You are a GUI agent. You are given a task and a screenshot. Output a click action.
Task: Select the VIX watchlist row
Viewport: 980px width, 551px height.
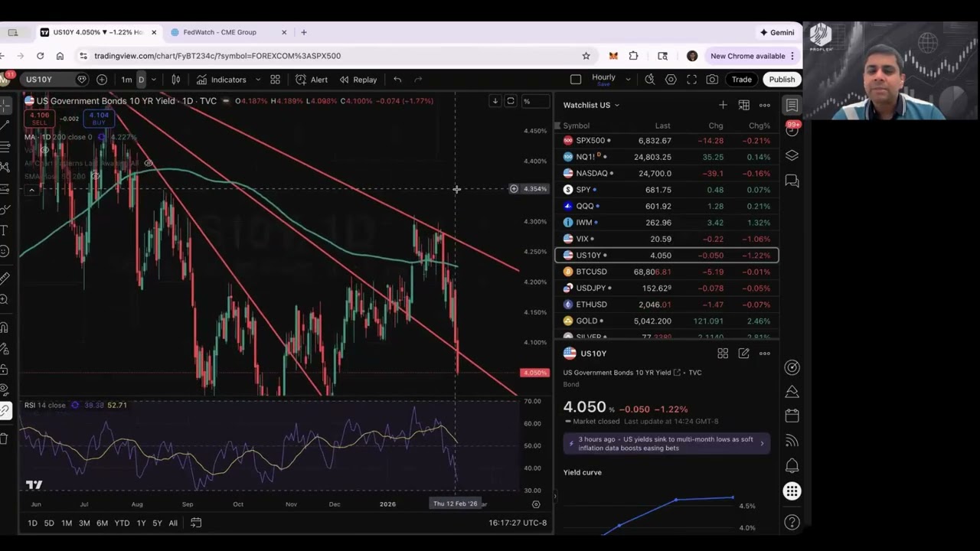pyautogui.click(x=667, y=239)
